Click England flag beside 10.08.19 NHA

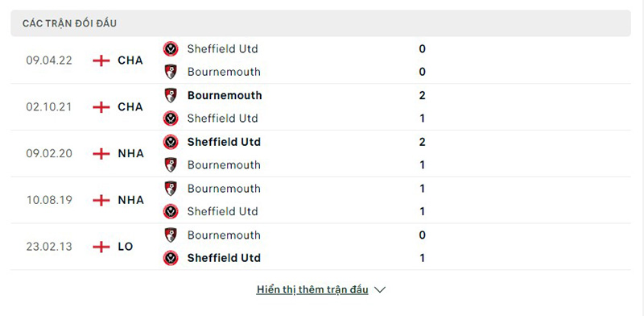coord(101,201)
